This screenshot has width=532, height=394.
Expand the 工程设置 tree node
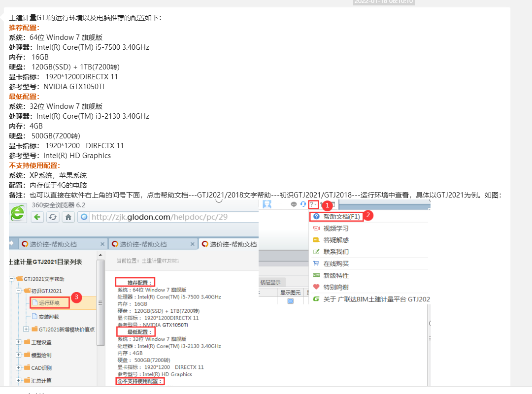[19, 342]
